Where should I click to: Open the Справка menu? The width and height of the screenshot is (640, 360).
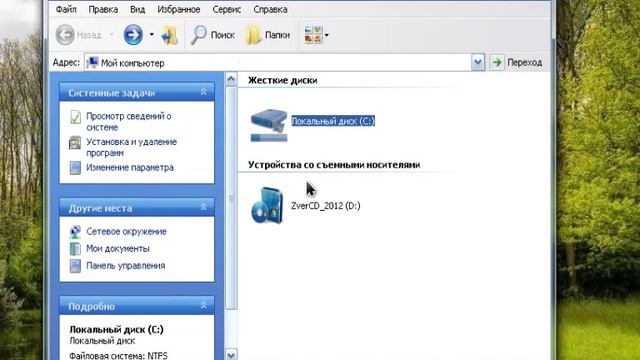(270, 9)
